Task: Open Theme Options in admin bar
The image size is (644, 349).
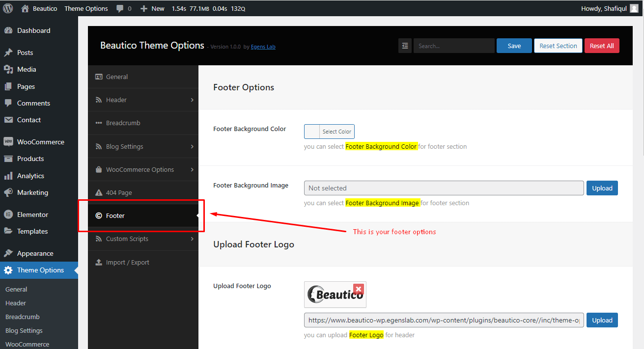Action: 86,8
